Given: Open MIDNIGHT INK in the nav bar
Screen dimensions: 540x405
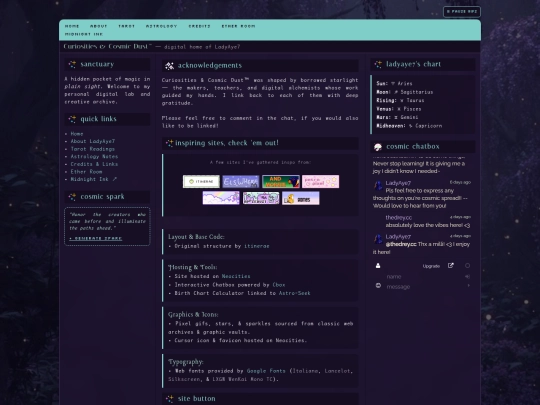Looking at the screenshot, I should [x=84, y=34].
